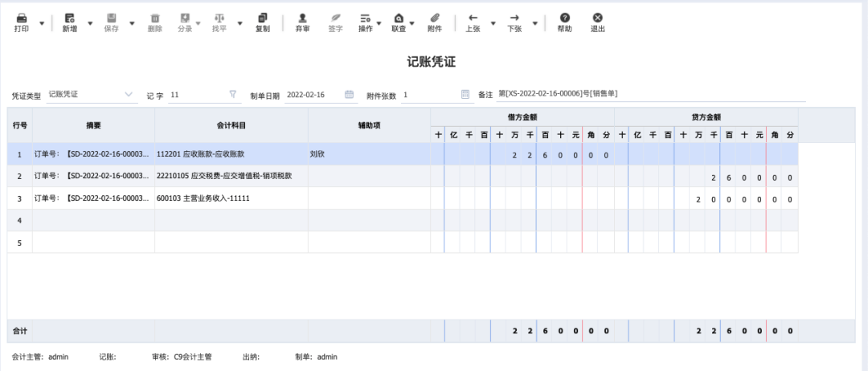Expand the Operations (操作) dropdown arrow
The width and height of the screenshot is (868, 371).
pyautogui.click(x=379, y=23)
